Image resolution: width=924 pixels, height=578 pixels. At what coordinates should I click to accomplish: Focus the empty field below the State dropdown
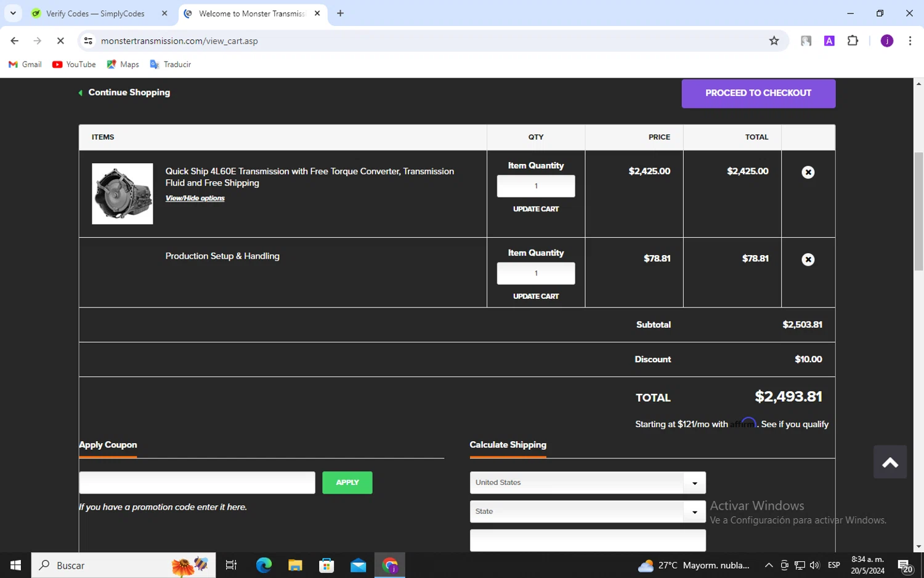click(588, 540)
